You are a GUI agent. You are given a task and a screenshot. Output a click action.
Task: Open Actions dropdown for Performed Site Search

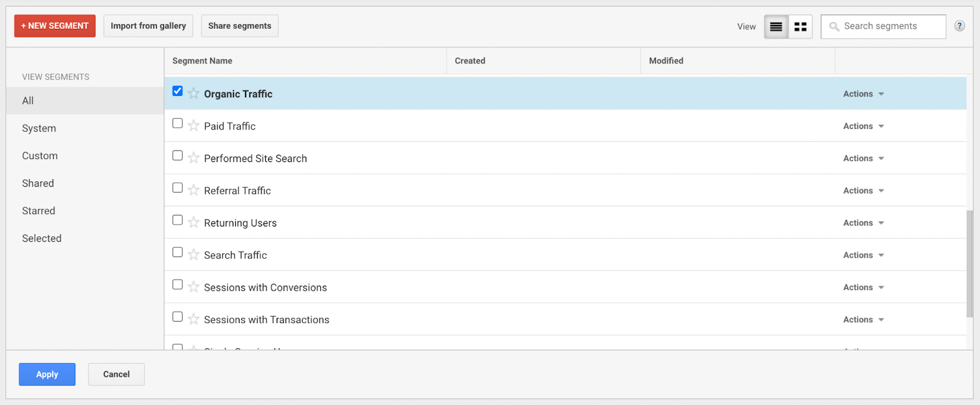(864, 158)
